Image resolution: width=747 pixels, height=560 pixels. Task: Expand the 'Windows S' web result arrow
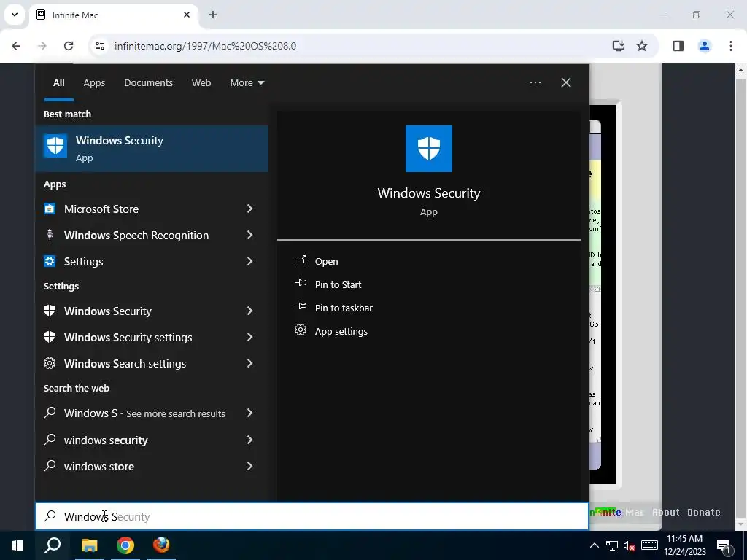click(x=249, y=413)
